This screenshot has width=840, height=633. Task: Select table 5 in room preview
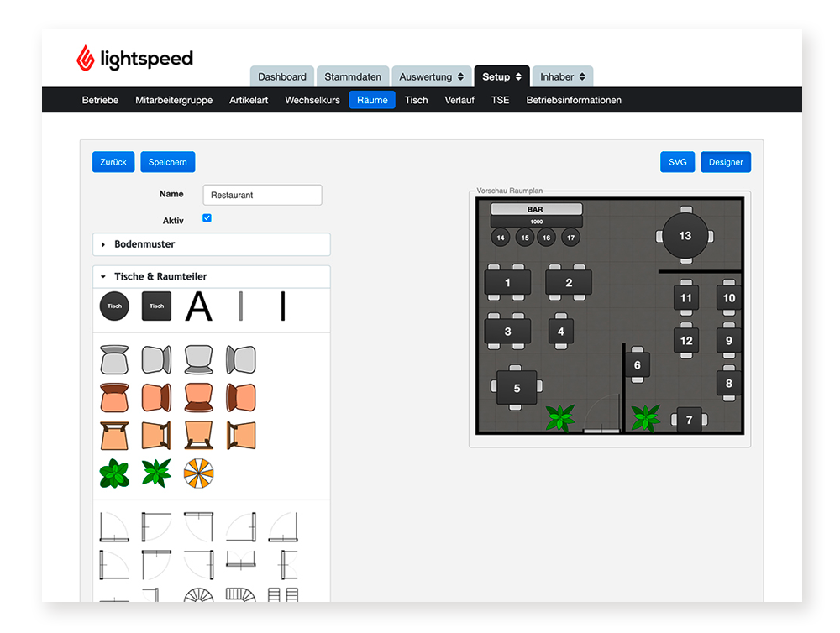[x=517, y=388]
